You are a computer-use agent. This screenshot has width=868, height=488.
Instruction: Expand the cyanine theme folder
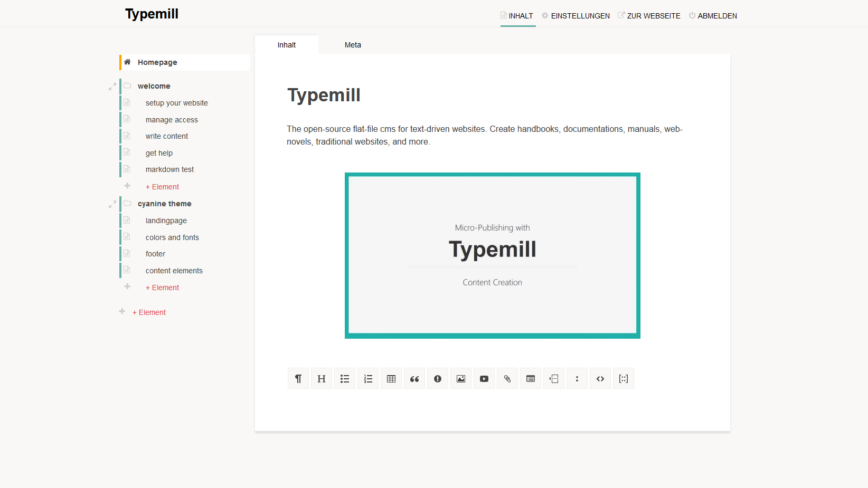(x=112, y=204)
